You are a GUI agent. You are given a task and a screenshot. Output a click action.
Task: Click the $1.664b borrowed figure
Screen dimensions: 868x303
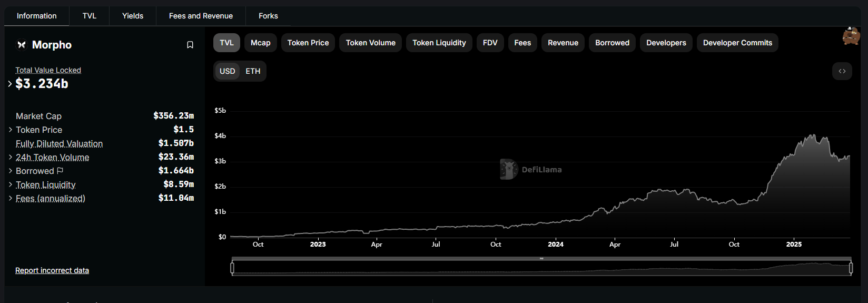(x=176, y=170)
